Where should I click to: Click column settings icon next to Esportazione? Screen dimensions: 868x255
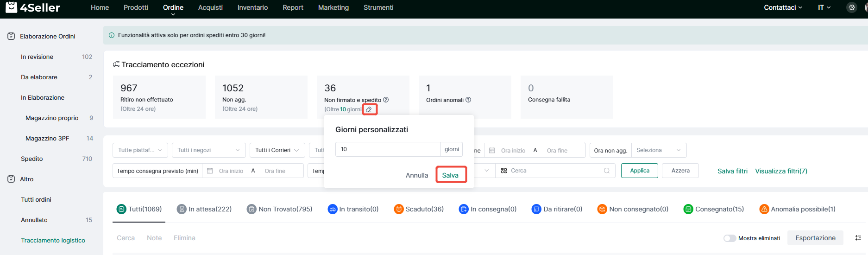[x=858, y=238]
